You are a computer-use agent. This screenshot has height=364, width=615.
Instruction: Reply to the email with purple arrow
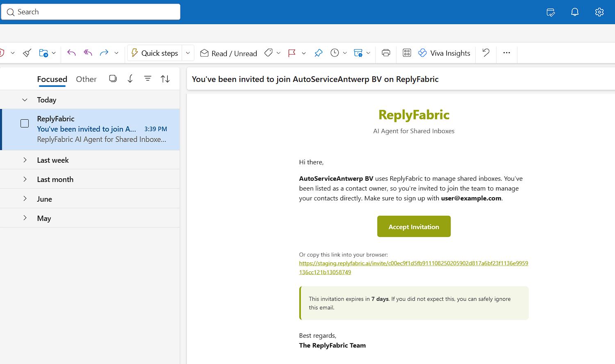click(71, 53)
